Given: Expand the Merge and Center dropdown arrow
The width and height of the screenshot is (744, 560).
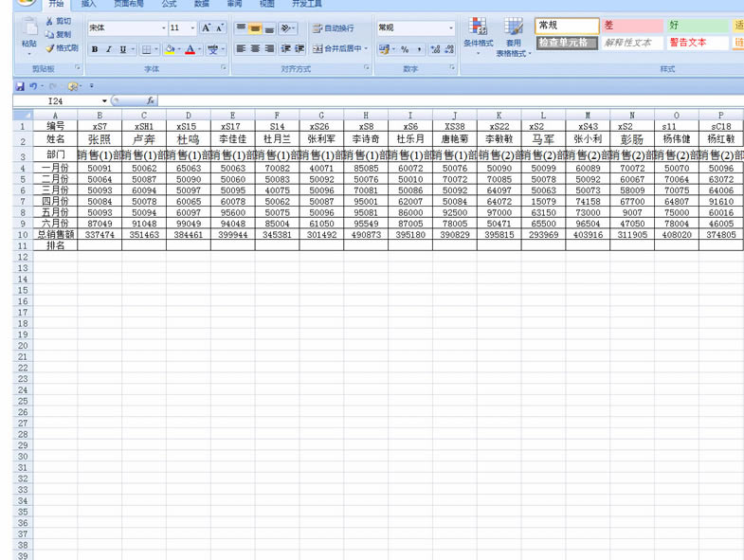Looking at the screenshot, I should coord(366,48).
